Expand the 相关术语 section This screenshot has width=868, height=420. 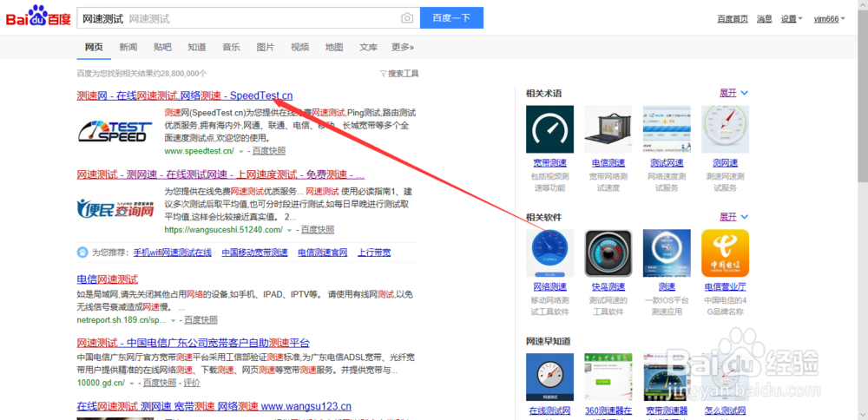(x=733, y=93)
